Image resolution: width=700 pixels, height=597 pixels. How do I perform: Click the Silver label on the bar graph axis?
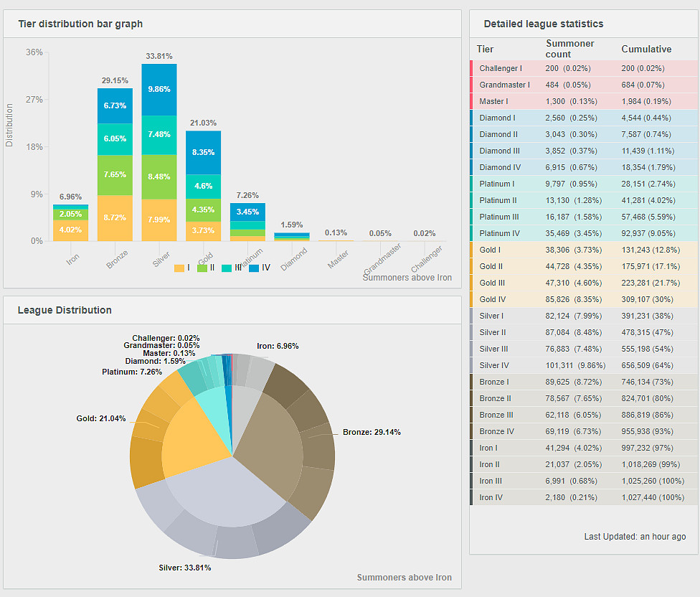(x=161, y=258)
